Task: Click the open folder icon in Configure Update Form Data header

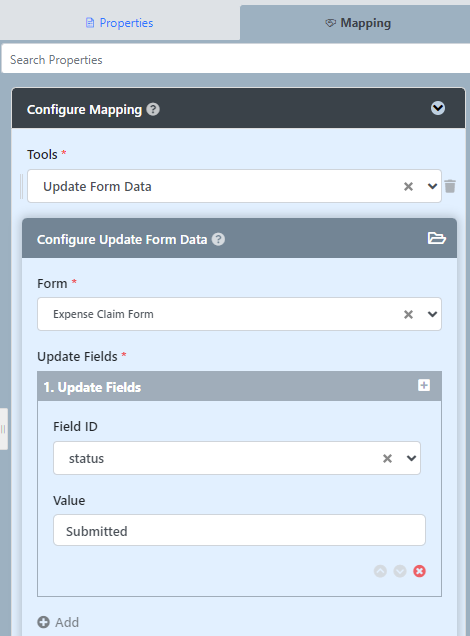Action: coord(437,238)
